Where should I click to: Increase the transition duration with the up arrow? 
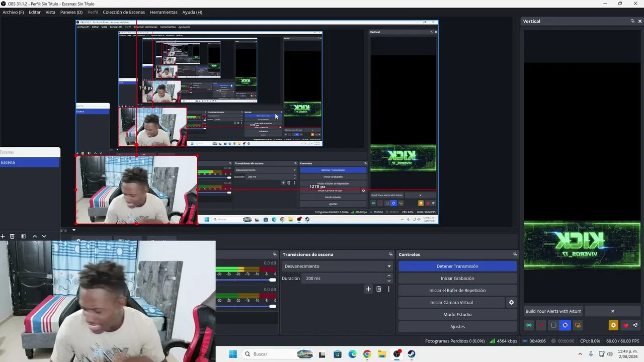pos(389,276)
